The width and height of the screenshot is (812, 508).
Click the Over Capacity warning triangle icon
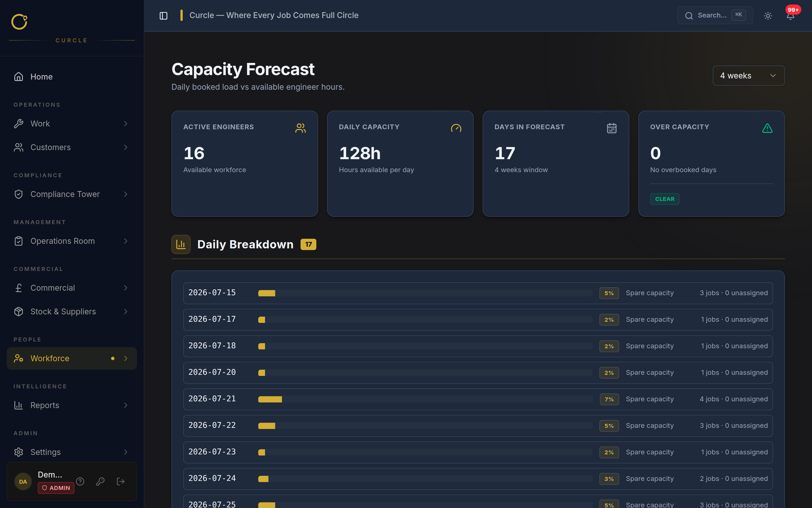(767, 128)
